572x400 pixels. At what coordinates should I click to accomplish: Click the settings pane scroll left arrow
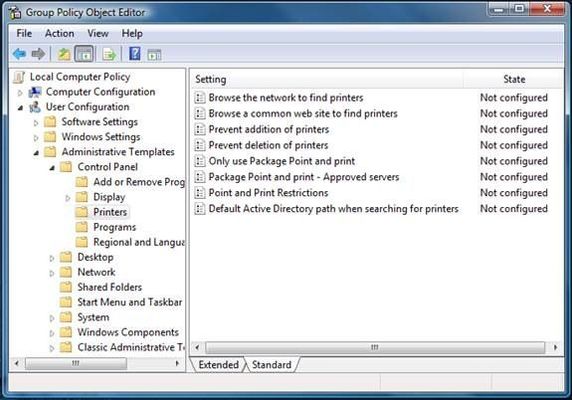pos(197,347)
